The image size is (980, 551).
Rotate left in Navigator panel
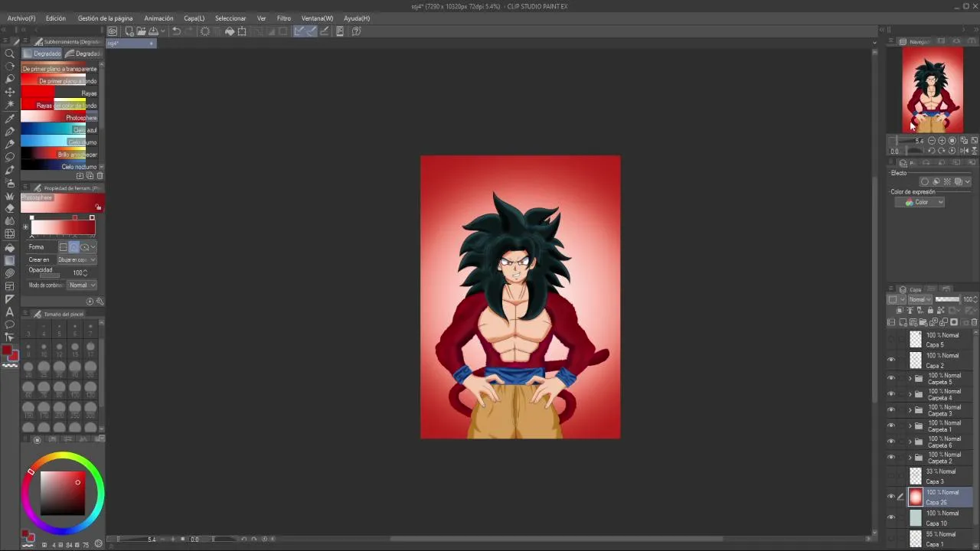pyautogui.click(x=931, y=152)
